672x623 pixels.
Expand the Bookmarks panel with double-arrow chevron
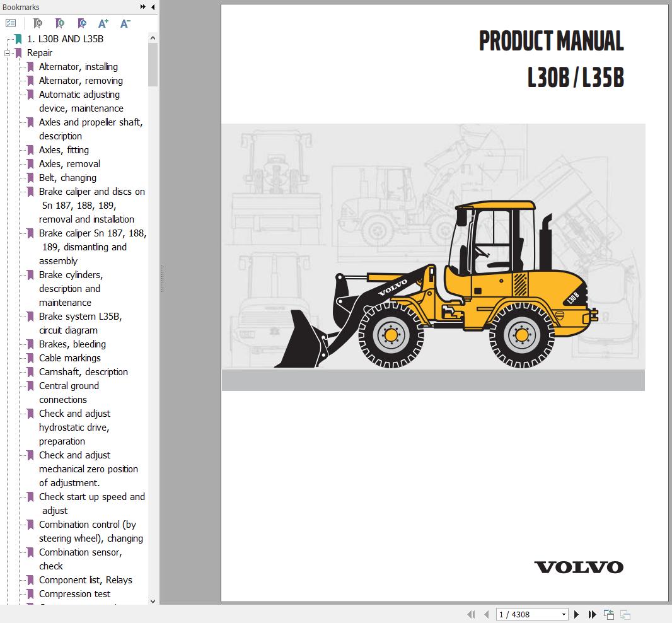[x=143, y=7]
